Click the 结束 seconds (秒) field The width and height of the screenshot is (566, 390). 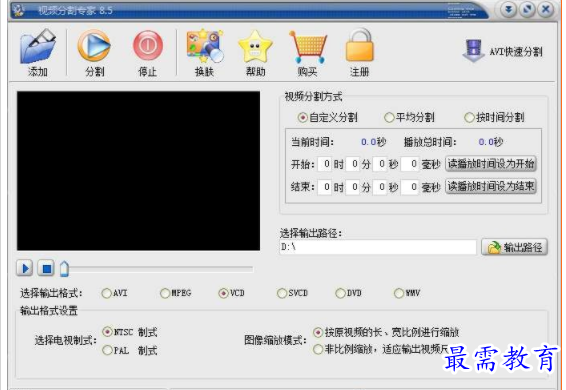(380, 187)
